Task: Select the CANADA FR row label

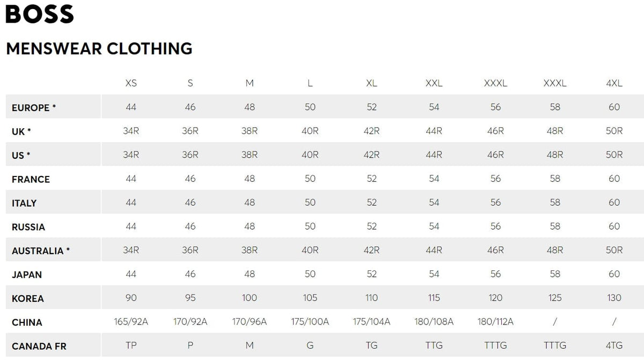Action: [39, 346]
